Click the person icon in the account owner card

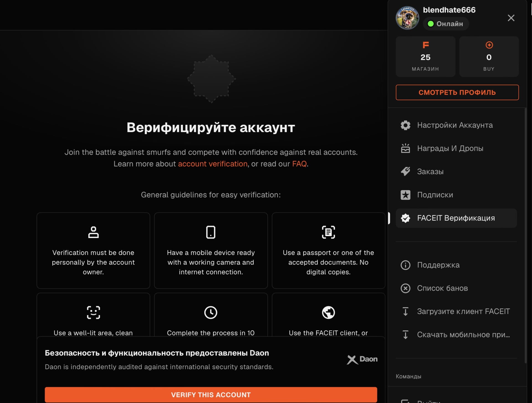(x=93, y=232)
